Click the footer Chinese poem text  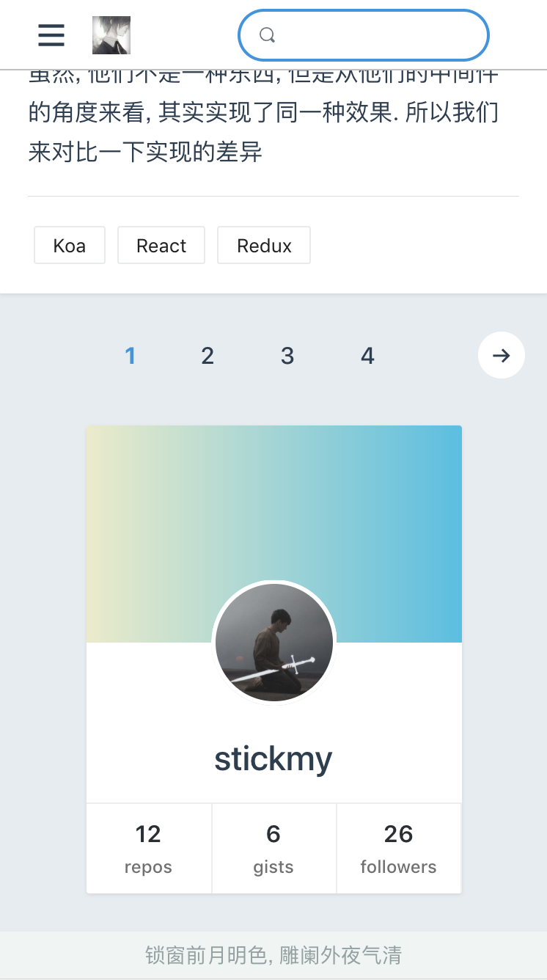(x=273, y=955)
